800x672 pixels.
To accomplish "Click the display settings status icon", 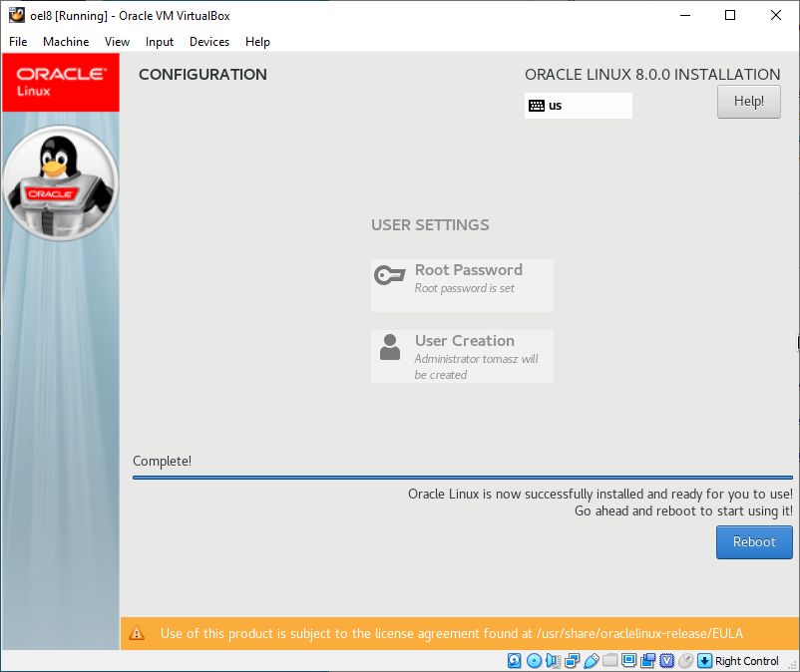I will click(x=628, y=661).
